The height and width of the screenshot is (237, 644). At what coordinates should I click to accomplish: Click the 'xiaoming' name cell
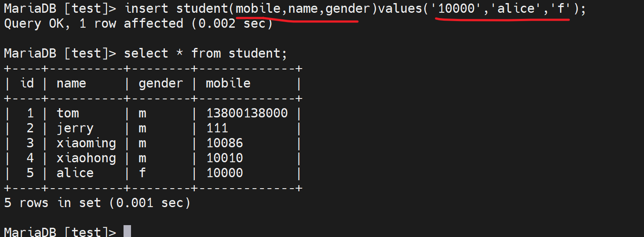tap(86, 143)
